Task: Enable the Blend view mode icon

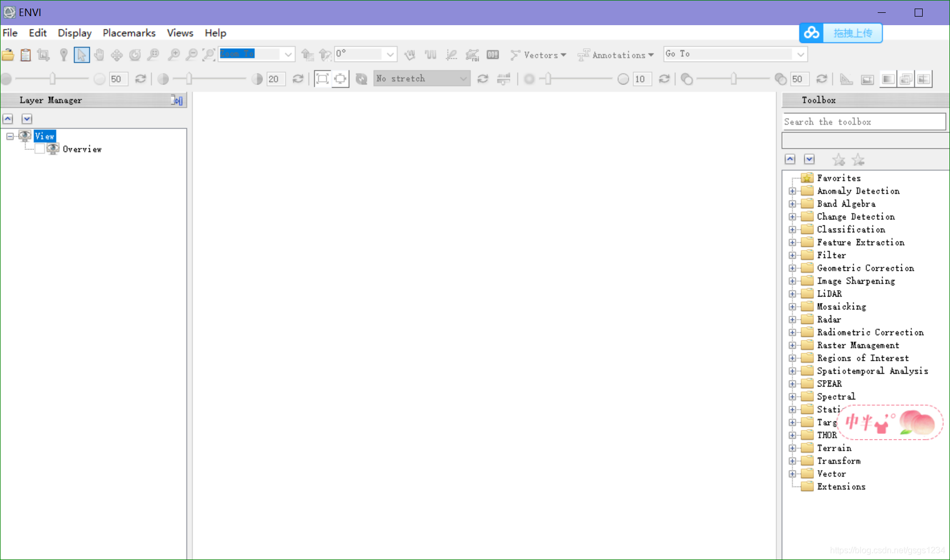Action: pos(888,79)
